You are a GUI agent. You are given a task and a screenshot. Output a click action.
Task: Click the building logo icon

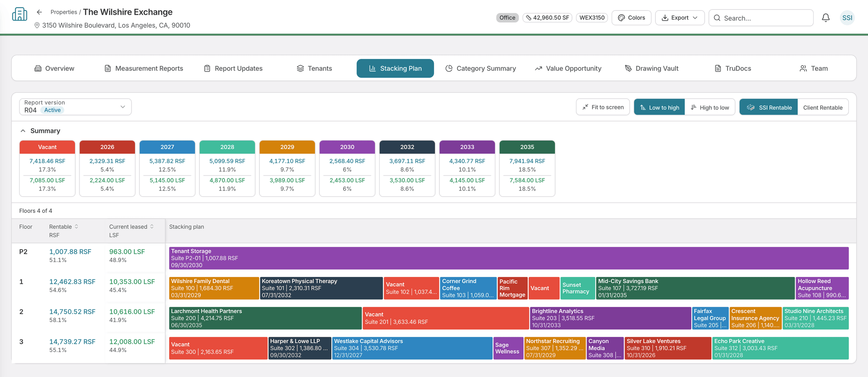19,14
